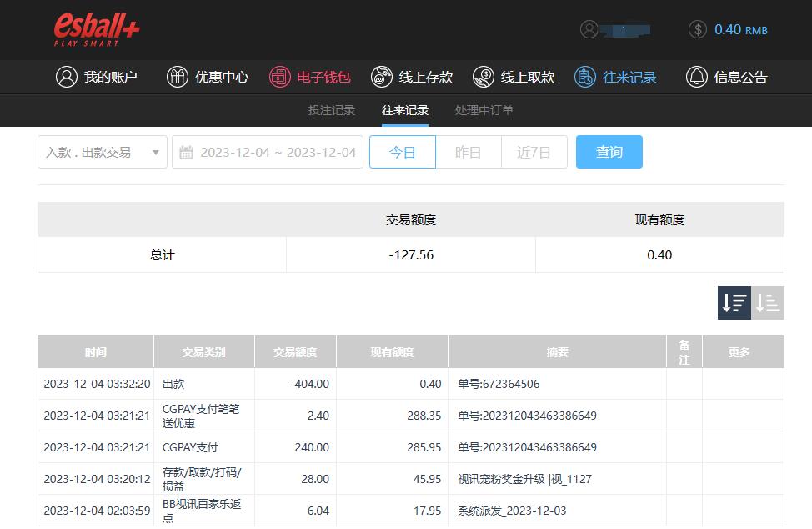Open the date range picker
The width and height of the screenshot is (812, 529).
click(x=268, y=152)
